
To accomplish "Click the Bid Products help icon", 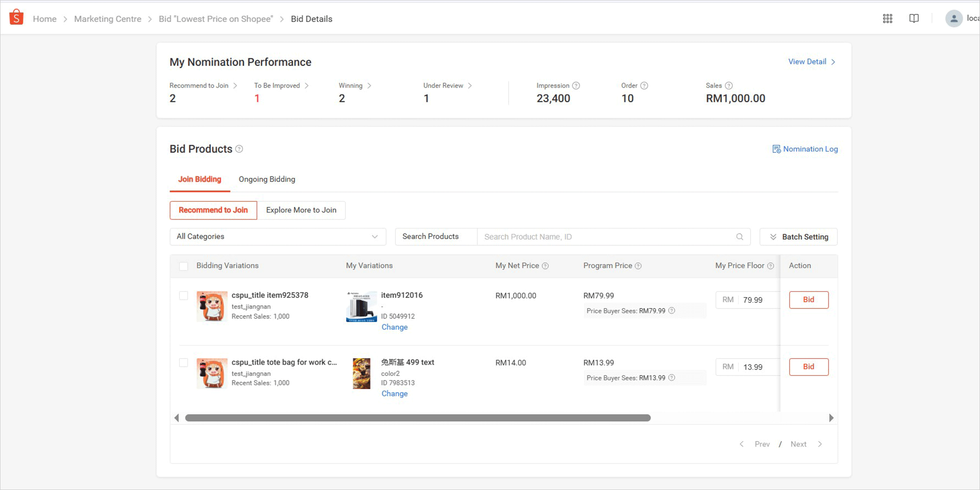I will click(x=239, y=149).
